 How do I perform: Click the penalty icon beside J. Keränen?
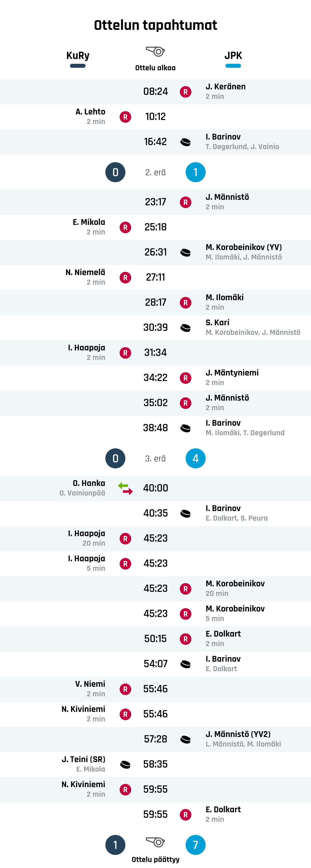click(x=185, y=92)
